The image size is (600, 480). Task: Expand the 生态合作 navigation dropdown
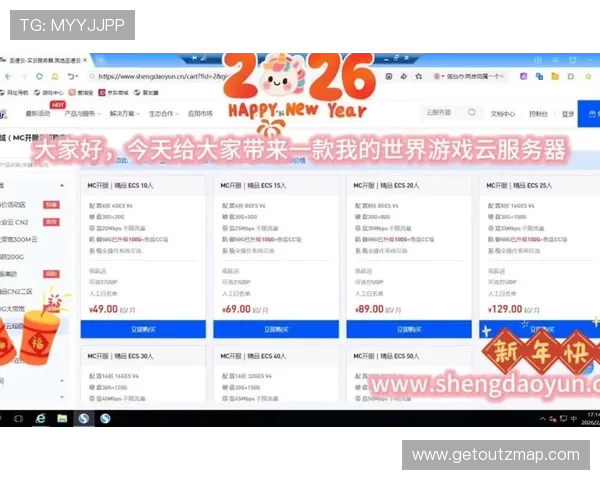[x=164, y=114]
